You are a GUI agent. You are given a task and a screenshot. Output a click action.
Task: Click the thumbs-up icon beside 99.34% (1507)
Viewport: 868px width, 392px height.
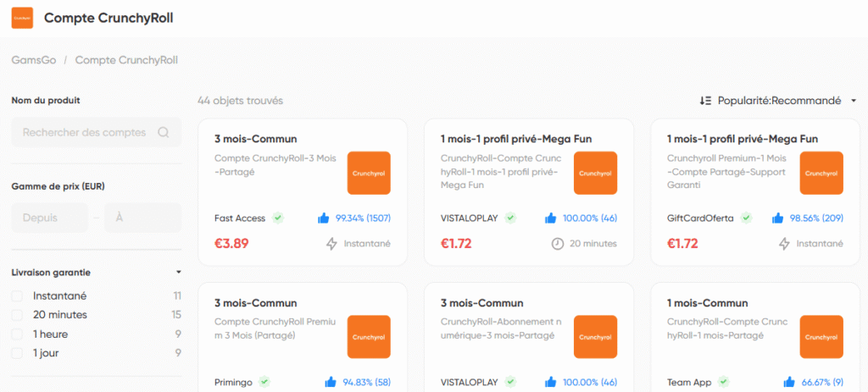coord(323,218)
